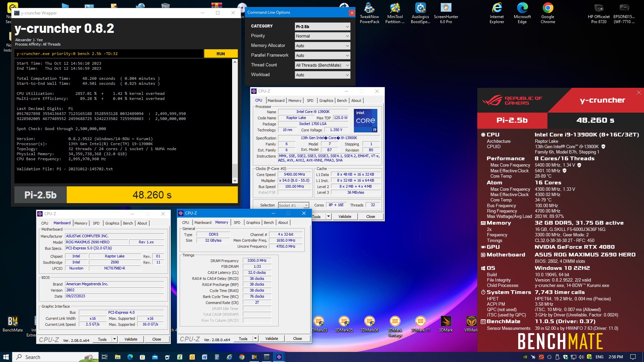Open Calculator from taskbar

[x=217, y=357]
